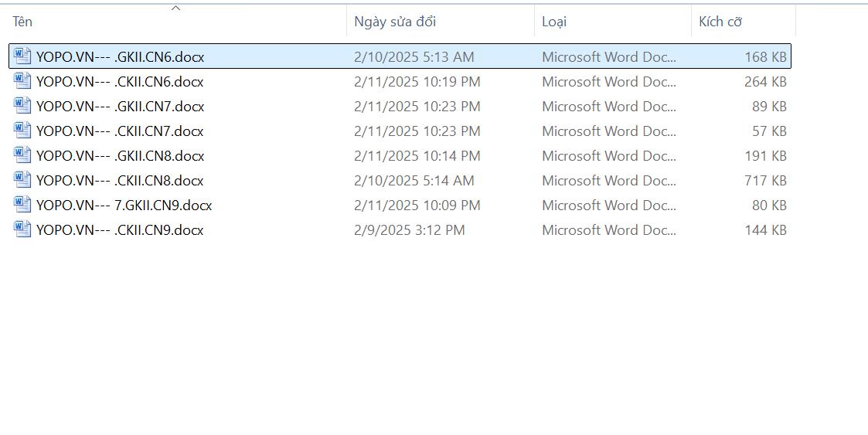This screenshot has height=435, width=868.
Task: Click the Word icon of .GKII.CN6.docx
Action: (x=22, y=56)
